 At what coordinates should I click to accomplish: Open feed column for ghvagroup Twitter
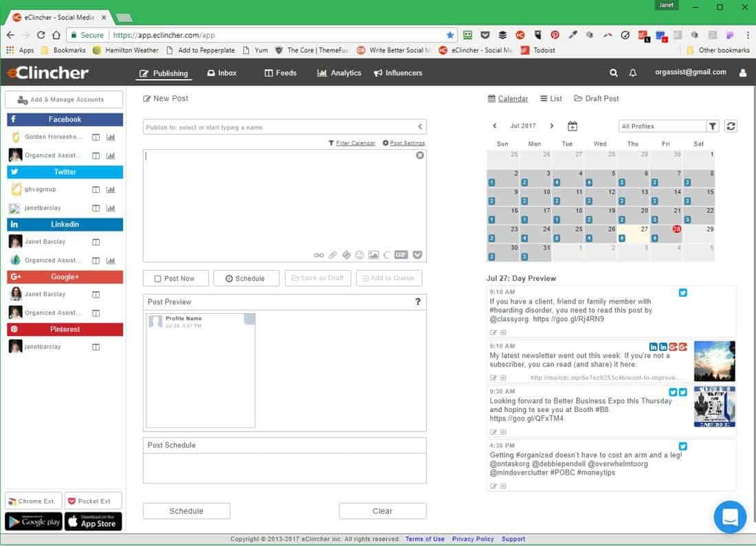[x=96, y=190]
